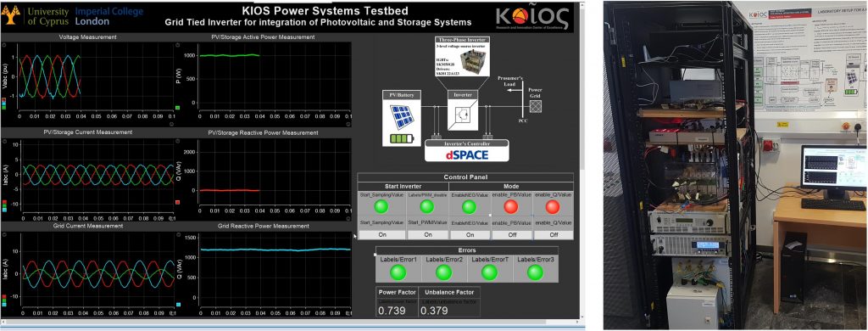
Task: Toggle the enable_Q Off button
Action: 554,234
